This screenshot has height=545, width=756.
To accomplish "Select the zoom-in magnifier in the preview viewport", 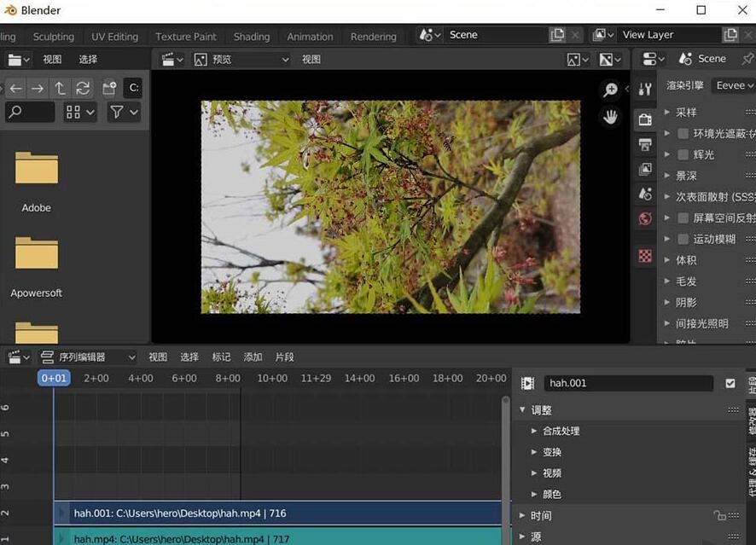I will click(610, 90).
